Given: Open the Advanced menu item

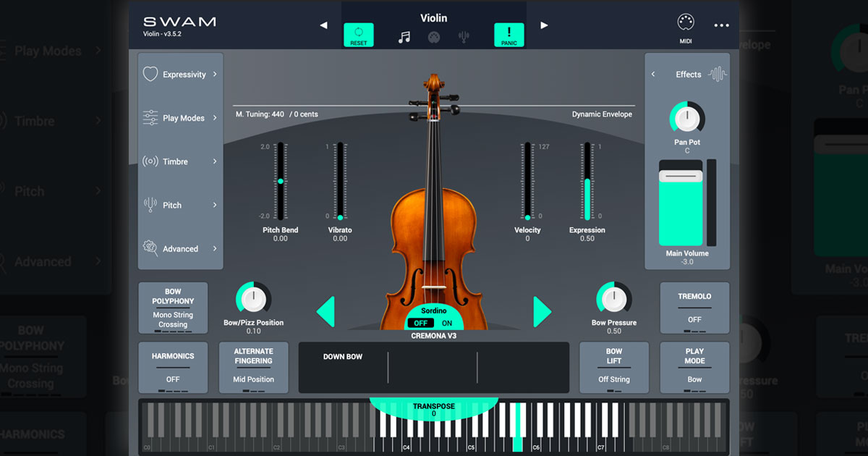Looking at the screenshot, I should click(181, 248).
